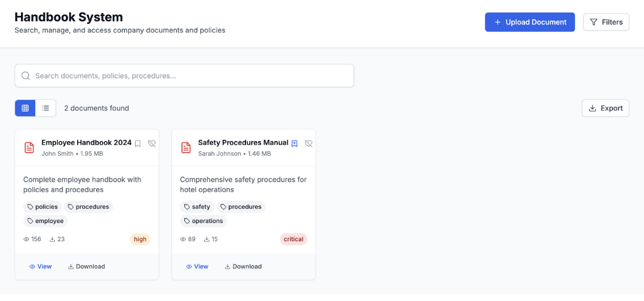Select the 'policies' tag

(42, 207)
